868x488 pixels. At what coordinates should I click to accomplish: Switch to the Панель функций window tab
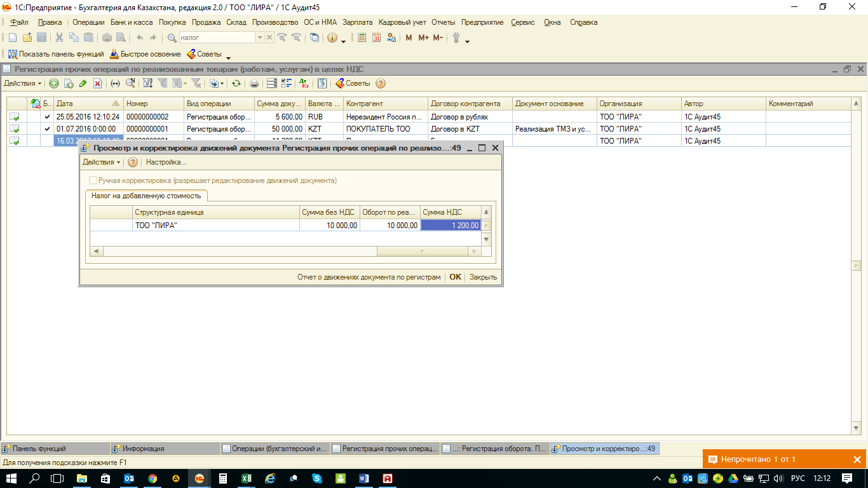coord(55,449)
